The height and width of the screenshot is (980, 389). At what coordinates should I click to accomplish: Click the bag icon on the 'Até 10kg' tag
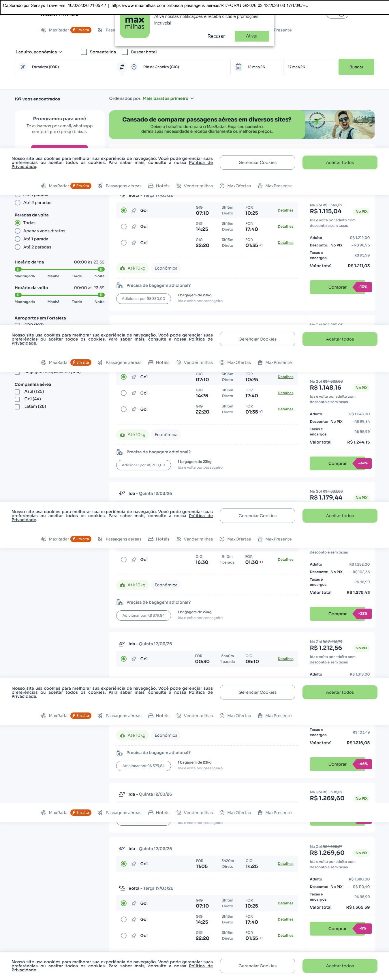[x=123, y=268]
